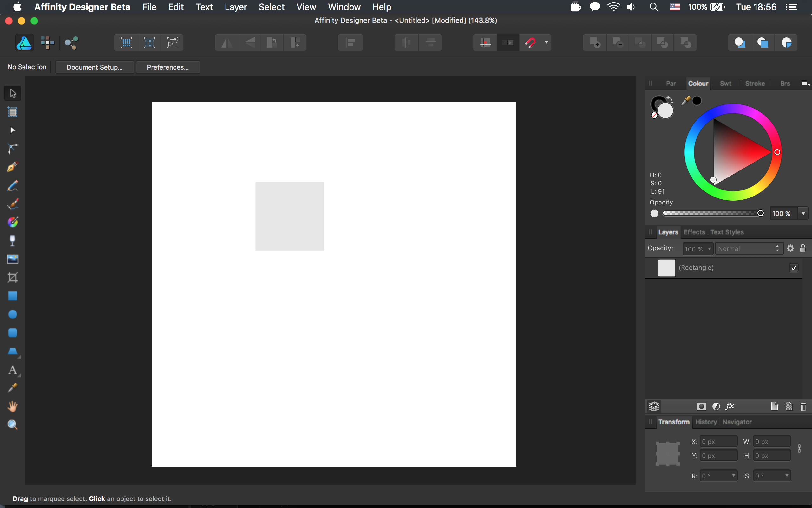The image size is (812, 508).
Task: Select the Colour Picker tool in toolbox
Action: [x=13, y=388]
